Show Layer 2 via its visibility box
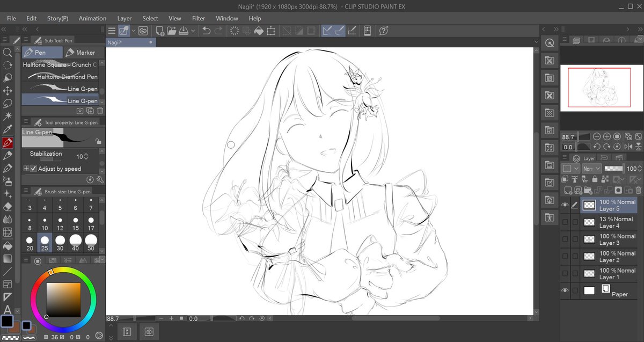Screen dimensions: 644x342 (565, 257)
